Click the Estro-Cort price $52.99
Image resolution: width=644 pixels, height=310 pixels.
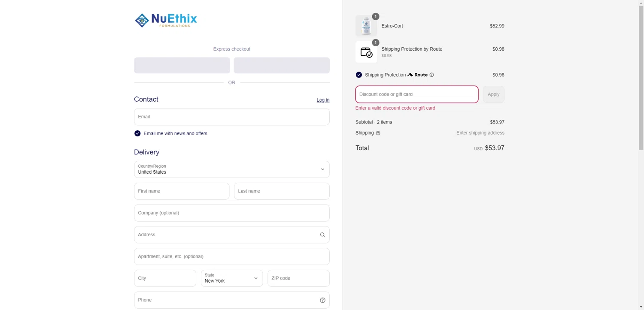(497, 26)
